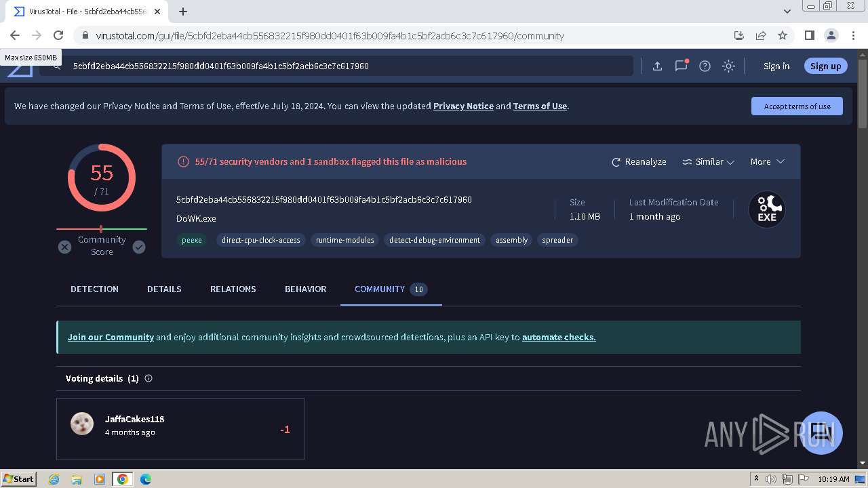This screenshot has width=868, height=488.
Task: Click the browser forward arrow
Action: tap(37, 35)
